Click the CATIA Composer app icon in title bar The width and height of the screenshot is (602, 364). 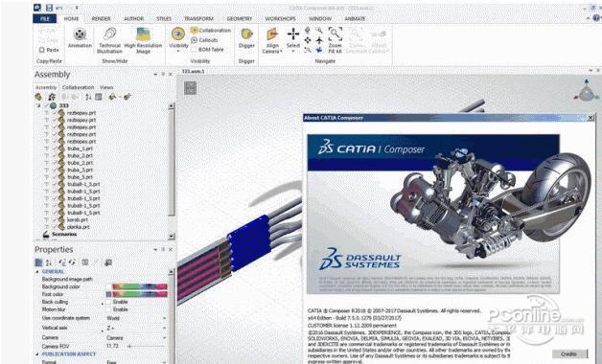tap(37, 8)
